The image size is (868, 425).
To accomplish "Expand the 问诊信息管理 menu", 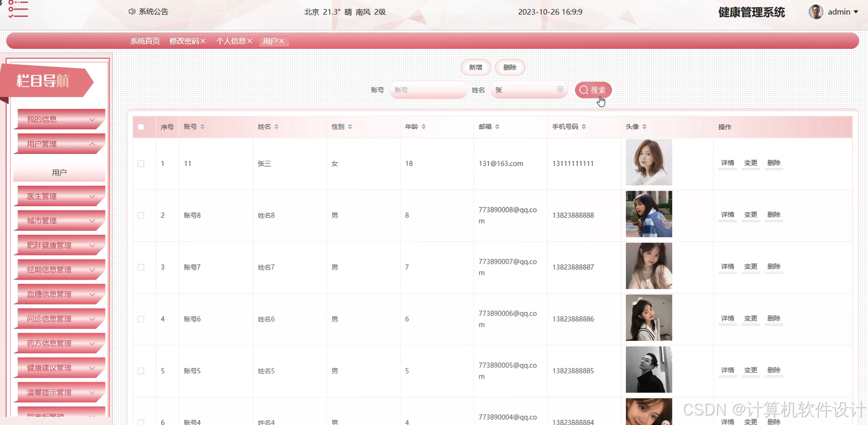I will point(61,319).
